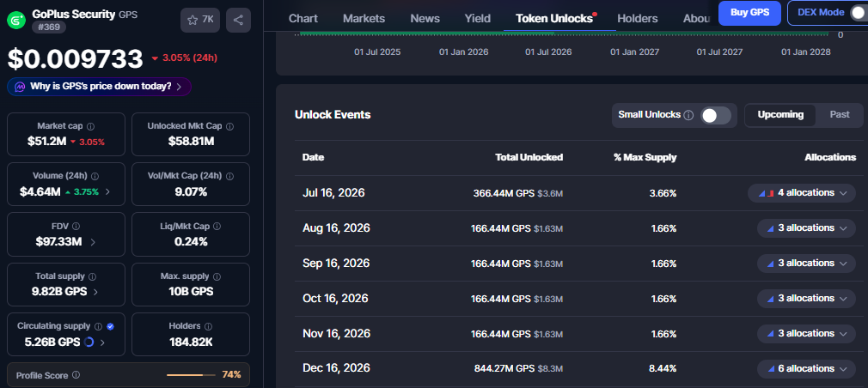Add GPS to watchlist with star icon
Image resolution: width=868 pixels, height=388 pixels.
point(200,20)
